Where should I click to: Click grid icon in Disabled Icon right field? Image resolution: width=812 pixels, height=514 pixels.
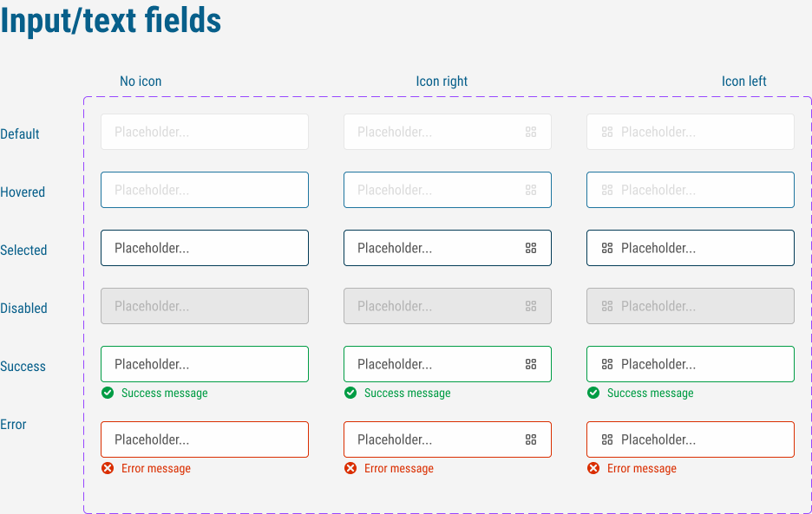(x=531, y=306)
